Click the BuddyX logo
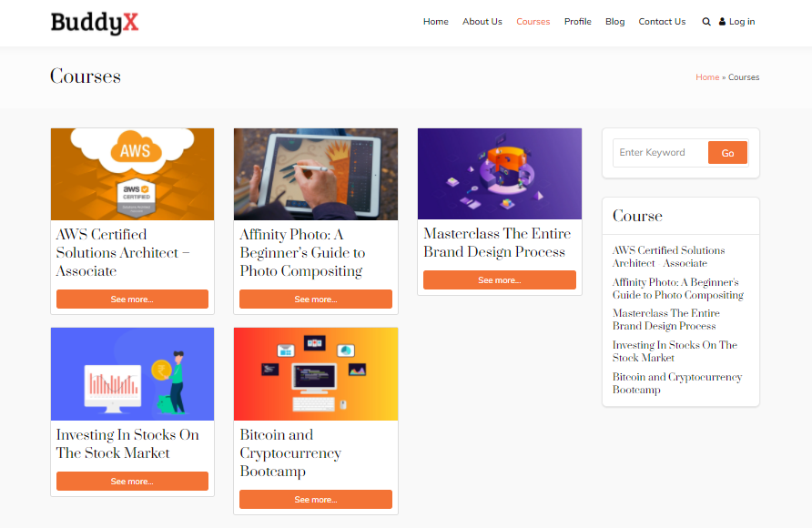 [x=95, y=22]
